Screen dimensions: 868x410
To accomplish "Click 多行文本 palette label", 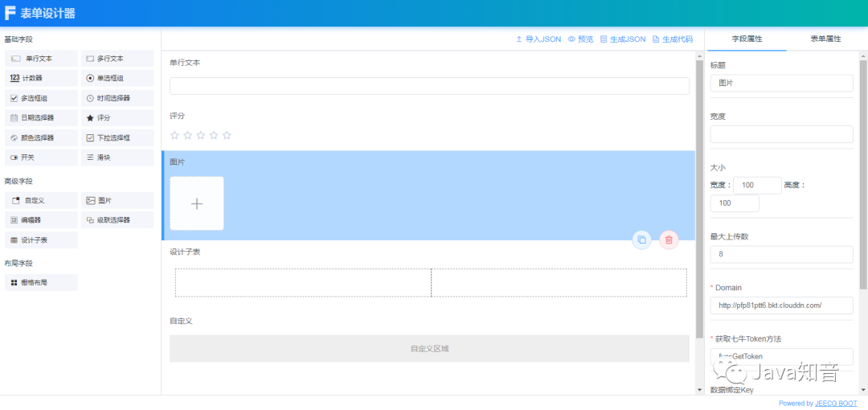I will point(110,58).
